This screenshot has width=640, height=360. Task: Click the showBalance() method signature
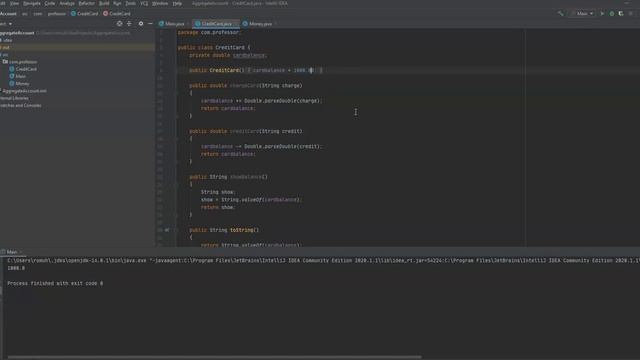229,177
